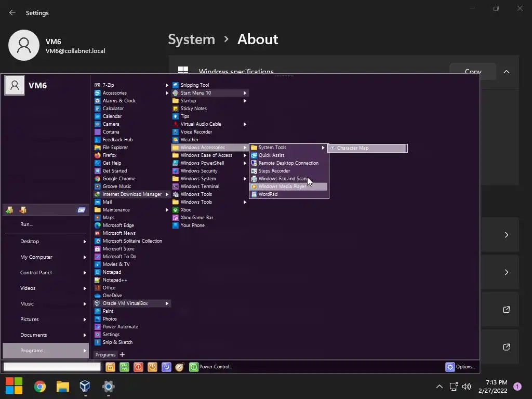Image resolution: width=532 pixels, height=399 pixels.
Task: Click the lock power icon in Start menu bar
Action: 110,367
